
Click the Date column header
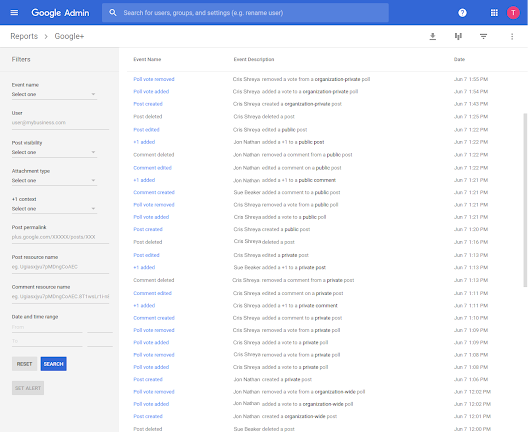[x=459, y=59]
